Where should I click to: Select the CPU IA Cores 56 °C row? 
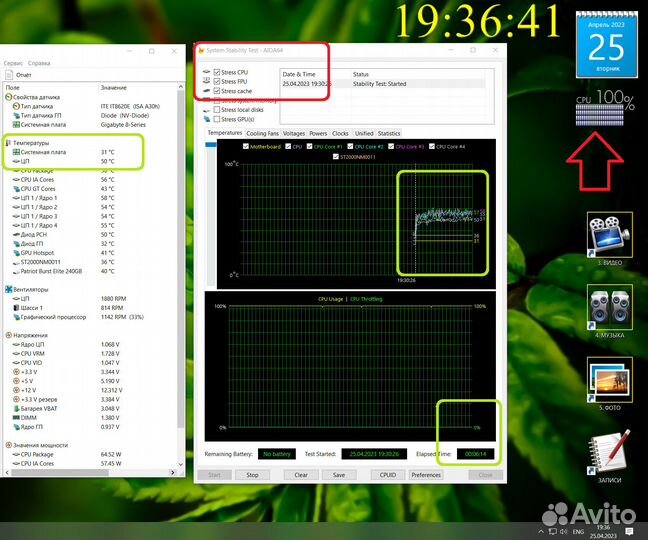pos(90,180)
